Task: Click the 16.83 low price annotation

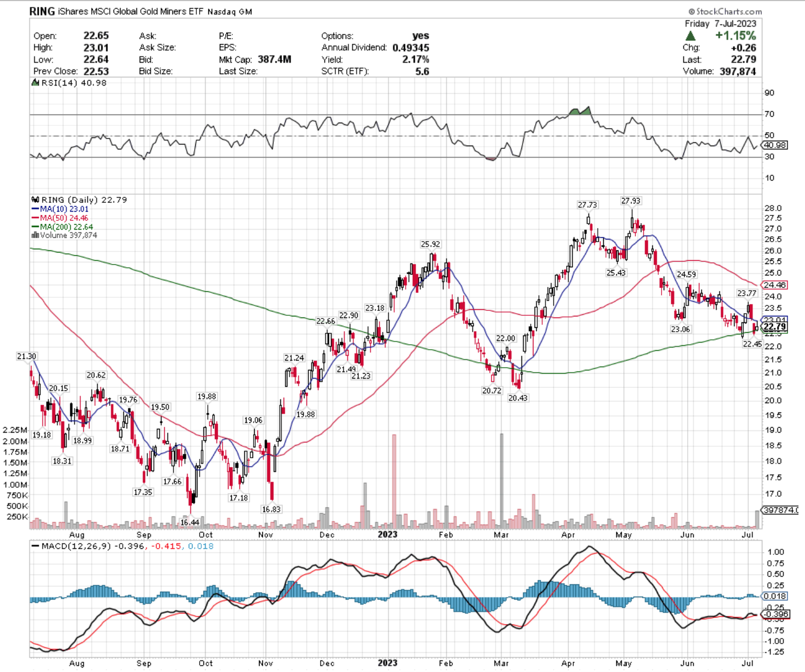Action: (271, 509)
